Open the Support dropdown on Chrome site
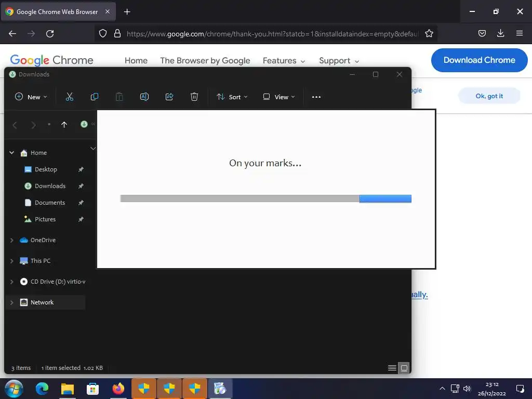 [x=339, y=61]
